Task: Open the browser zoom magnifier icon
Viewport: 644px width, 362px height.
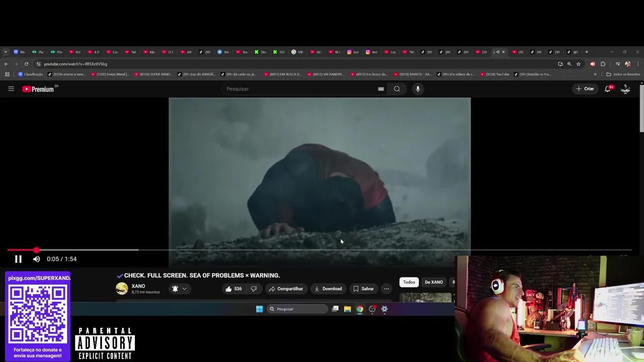Action: (570, 64)
